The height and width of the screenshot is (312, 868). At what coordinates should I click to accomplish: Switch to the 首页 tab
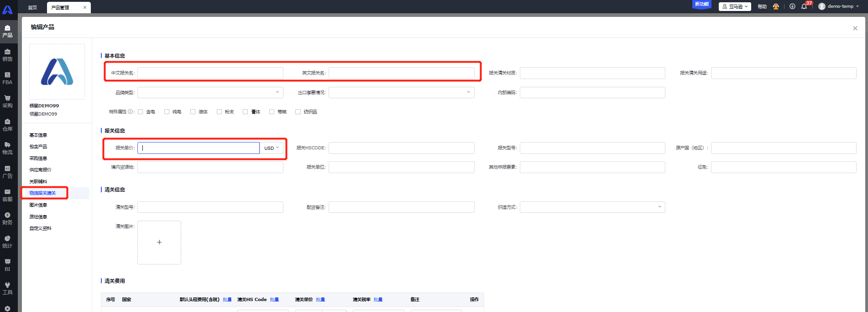click(32, 7)
